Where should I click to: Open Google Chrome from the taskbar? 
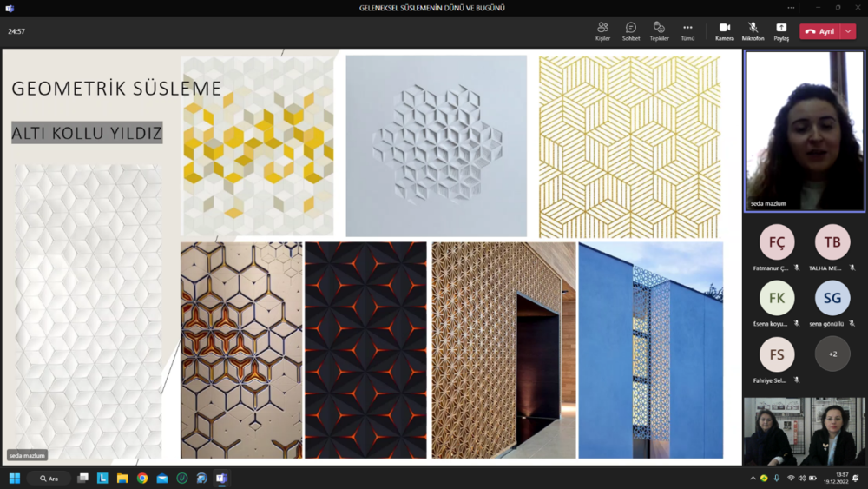(x=142, y=479)
